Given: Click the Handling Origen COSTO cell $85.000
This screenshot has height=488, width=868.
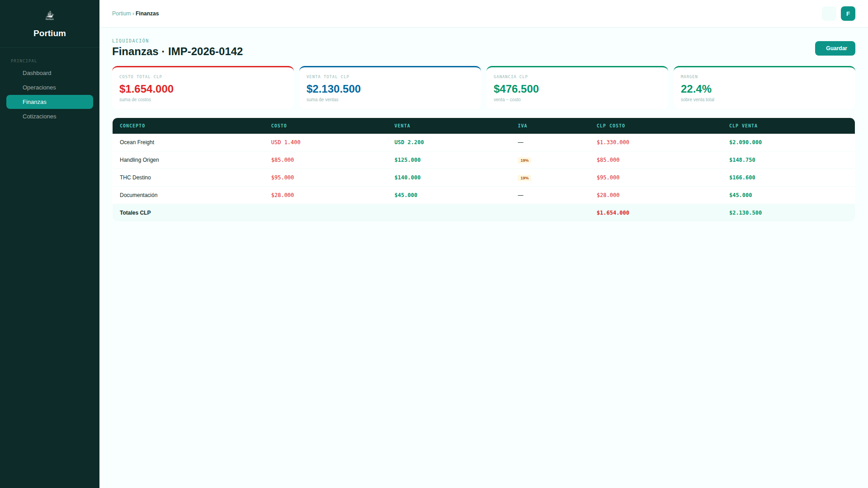Looking at the screenshot, I should (283, 160).
